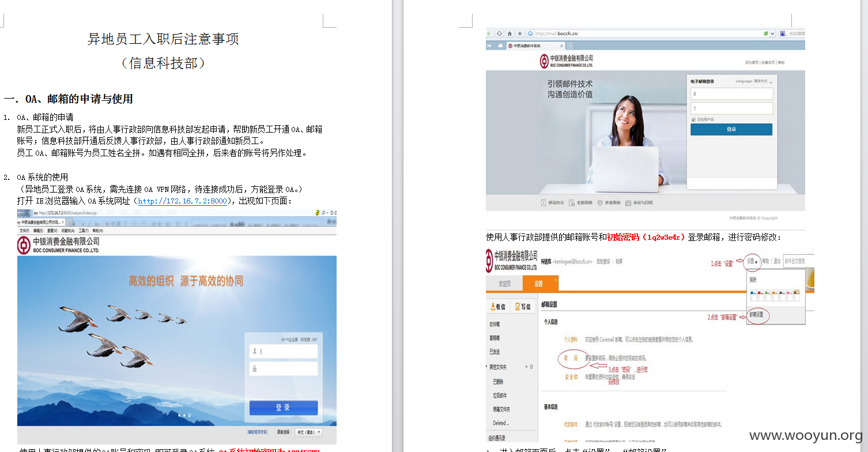Click the 写信 compose mail button
Image resolution: width=868 pixels, height=452 pixels.
(523, 307)
